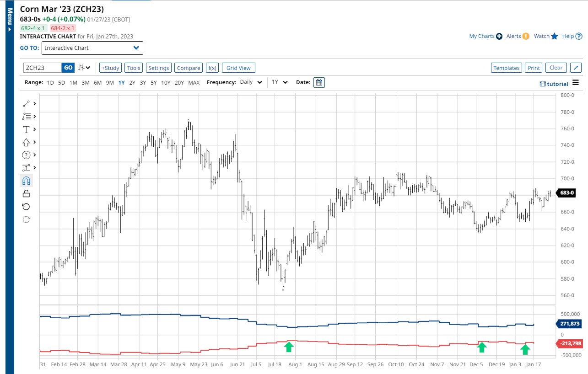Open the GO TO Interactive Chart dropdown

pos(92,48)
